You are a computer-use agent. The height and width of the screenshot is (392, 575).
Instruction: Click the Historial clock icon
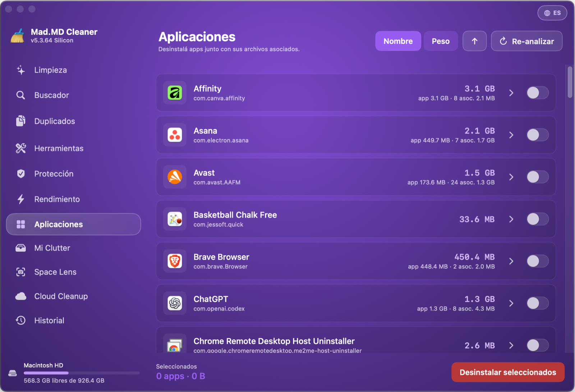(21, 321)
